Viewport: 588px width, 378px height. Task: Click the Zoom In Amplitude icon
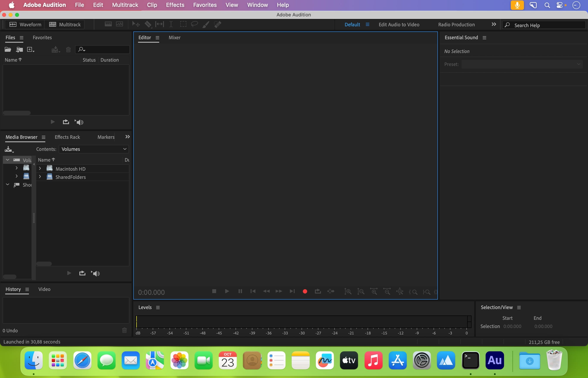(348, 292)
